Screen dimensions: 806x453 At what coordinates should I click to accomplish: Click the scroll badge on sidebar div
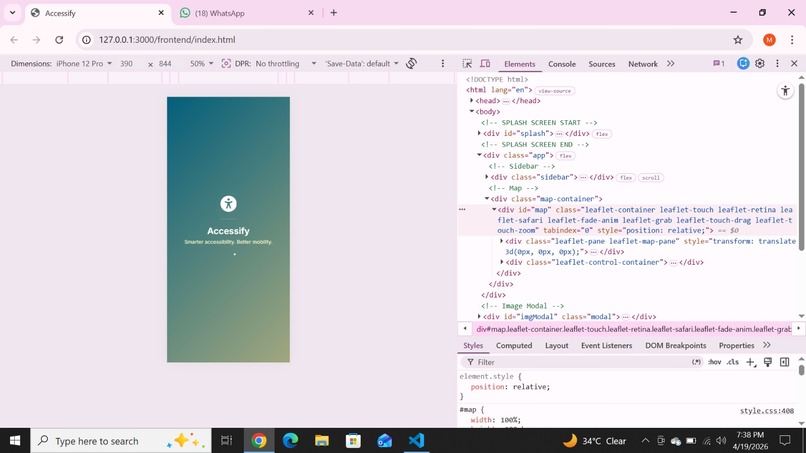click(651, 178)
